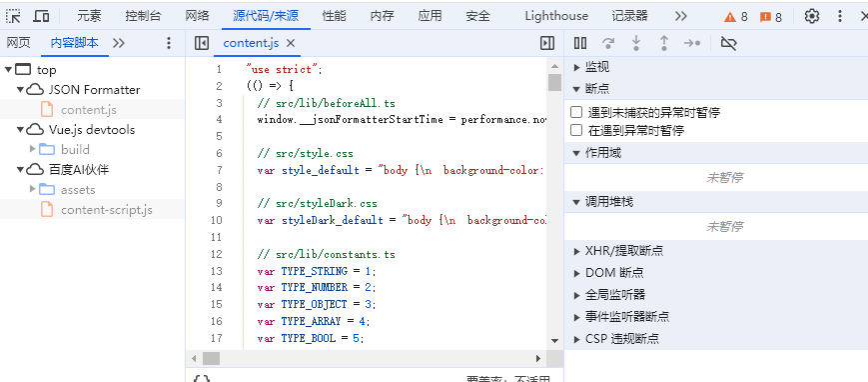This screenshot has width=868, height=382.
Task: Open the 性能 tab
Action: [x=335, y=16]
